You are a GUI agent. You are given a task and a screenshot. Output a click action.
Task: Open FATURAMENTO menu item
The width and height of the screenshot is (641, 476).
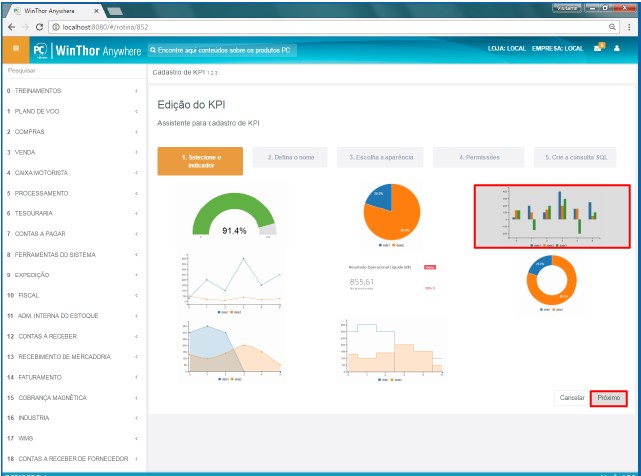click(x=74, y=377)
